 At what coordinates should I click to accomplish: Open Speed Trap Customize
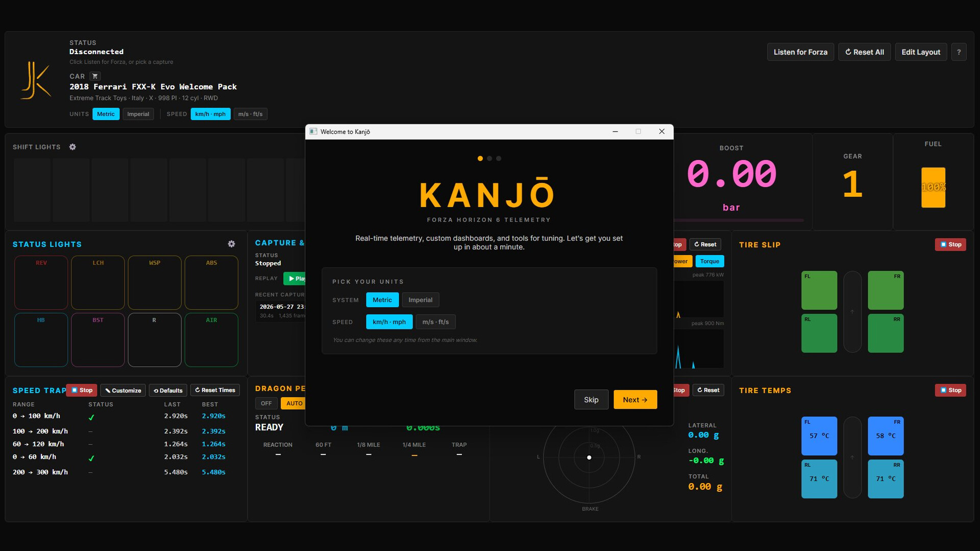[x=123, y=390]
